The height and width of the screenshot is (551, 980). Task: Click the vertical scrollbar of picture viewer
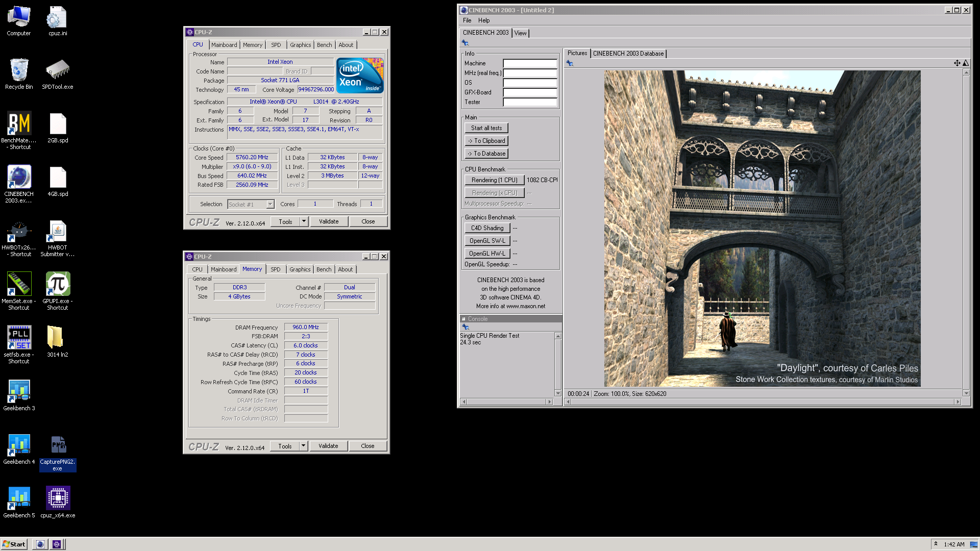pos(966,233)
